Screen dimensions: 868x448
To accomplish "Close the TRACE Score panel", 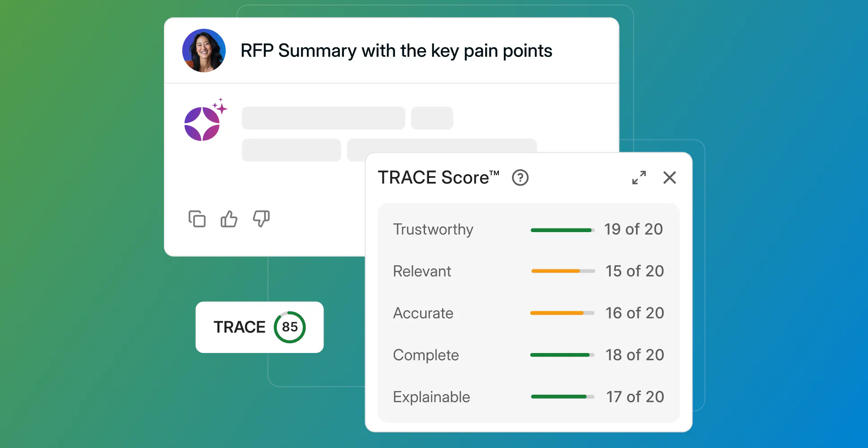I will click(x=669, y=177).
